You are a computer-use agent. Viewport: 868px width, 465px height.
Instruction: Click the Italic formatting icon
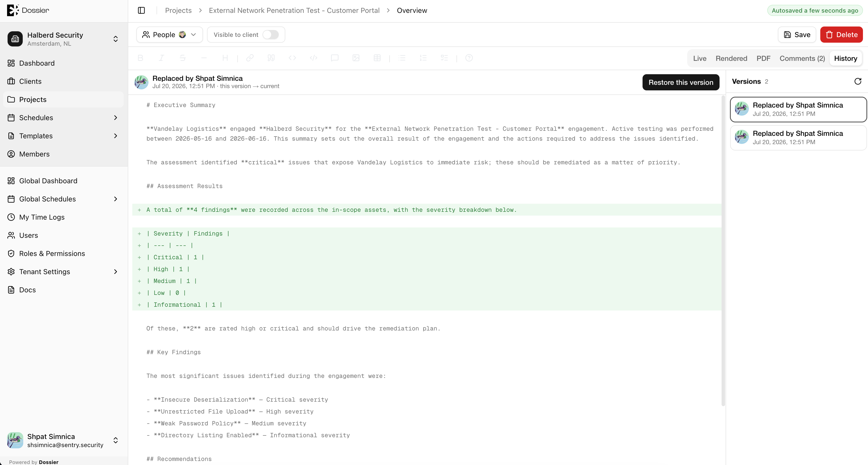click(x=161, y=58)
